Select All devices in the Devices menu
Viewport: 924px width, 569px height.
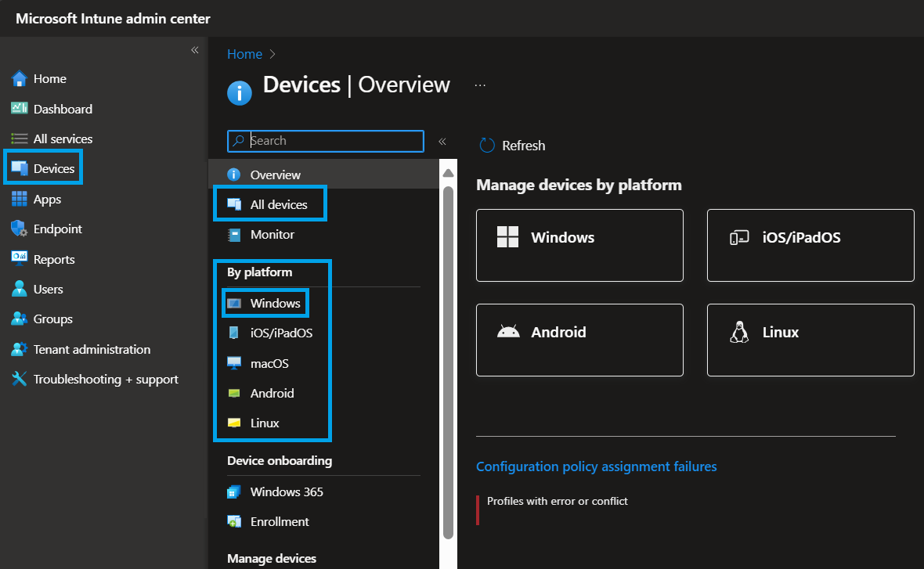[278, 205]
